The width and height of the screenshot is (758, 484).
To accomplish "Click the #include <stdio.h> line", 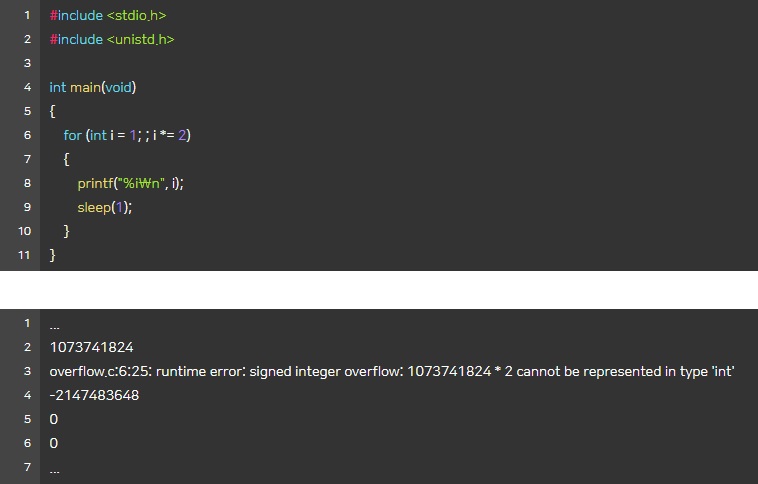I will coord(108,16).
